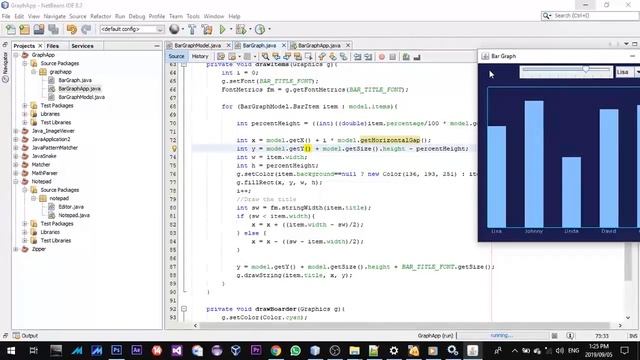This screenshot has height=360, width=640.
Task: Open the File menu
Action: tap(6, 16)
